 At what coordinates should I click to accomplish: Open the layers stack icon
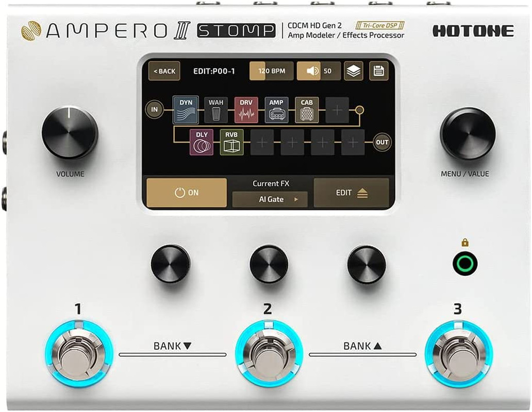click(x=355, y=71)
